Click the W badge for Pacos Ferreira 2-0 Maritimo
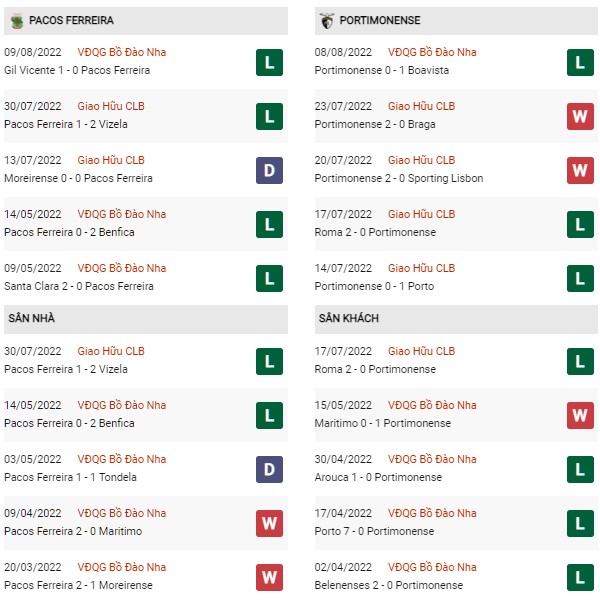This screenshot has width=600, height=602. [x=269, y=523]
